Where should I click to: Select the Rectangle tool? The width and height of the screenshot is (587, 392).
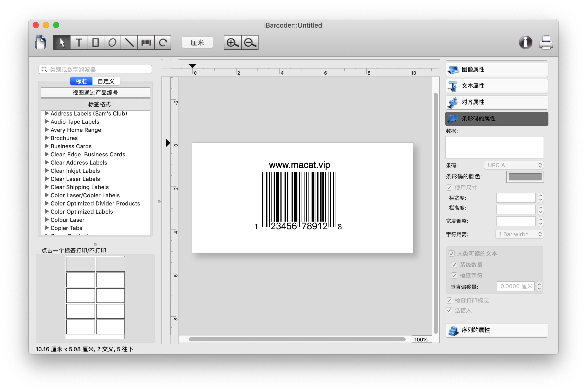coord(96,42)
